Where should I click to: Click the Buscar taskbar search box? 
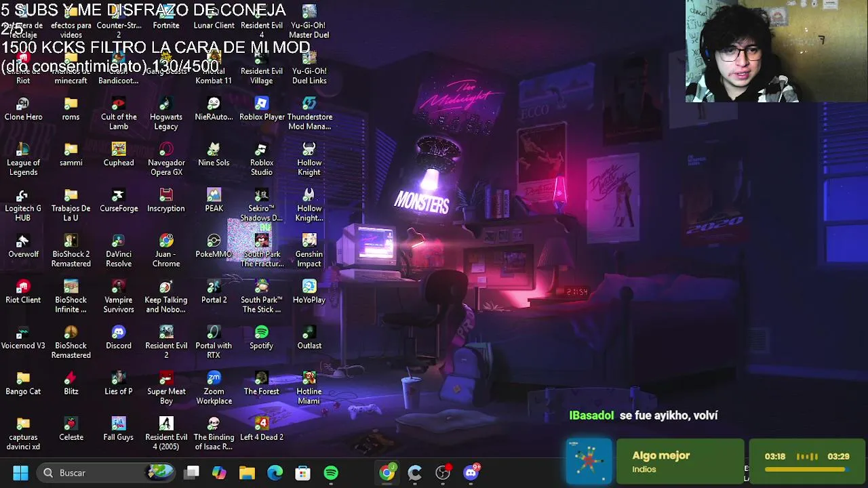tap(106, 472)
